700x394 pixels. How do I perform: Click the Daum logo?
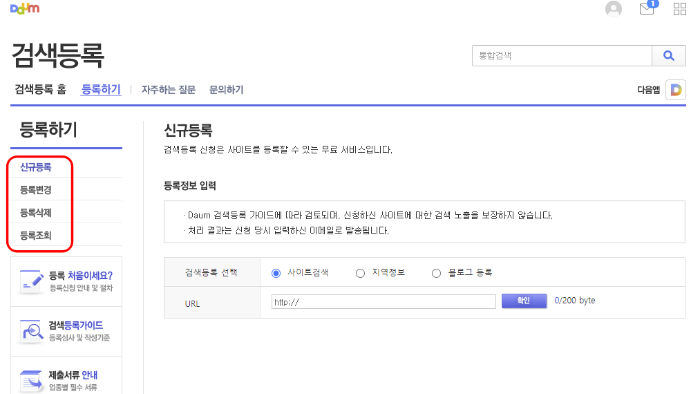pyautogui.click(x=25, y=8)
